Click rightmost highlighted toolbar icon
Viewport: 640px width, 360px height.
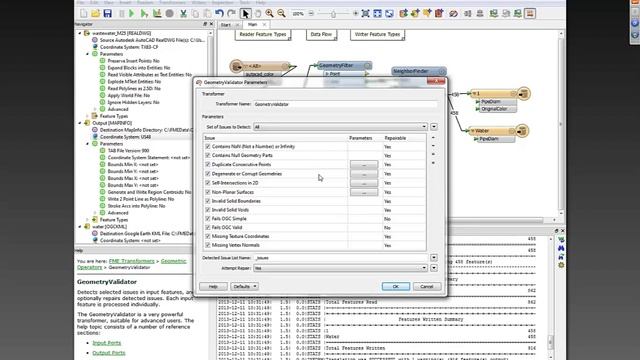pos(530,13)
